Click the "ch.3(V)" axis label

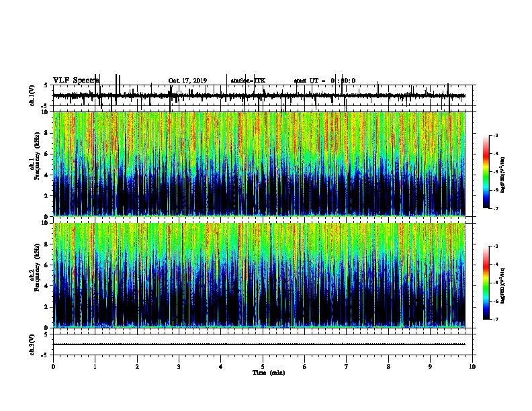tap(32, 345)
